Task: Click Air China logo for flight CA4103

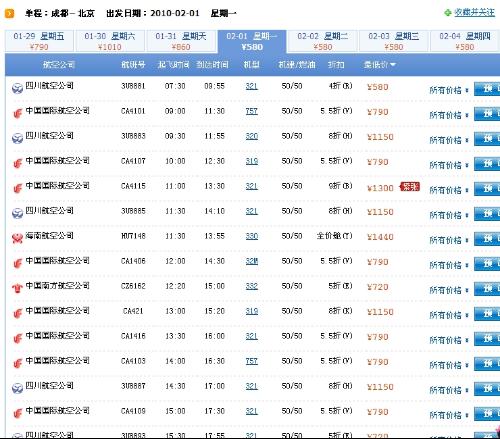Action: 17,363
